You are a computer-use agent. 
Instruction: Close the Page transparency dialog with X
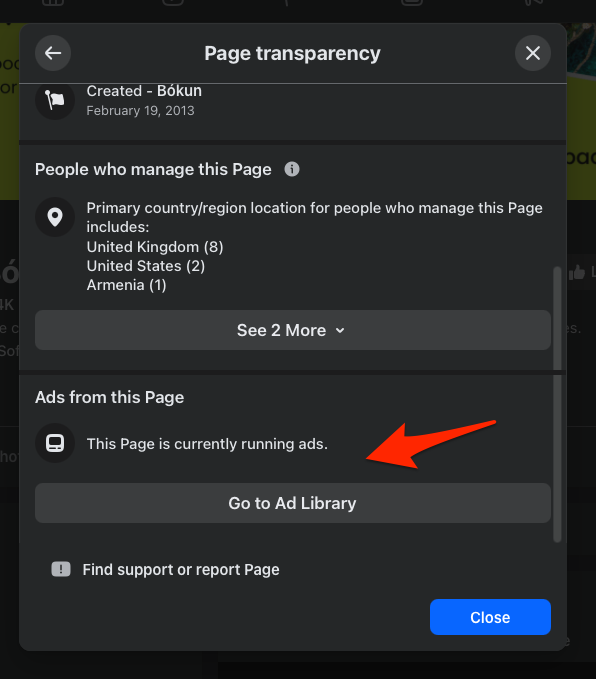(x=533, y=53)
